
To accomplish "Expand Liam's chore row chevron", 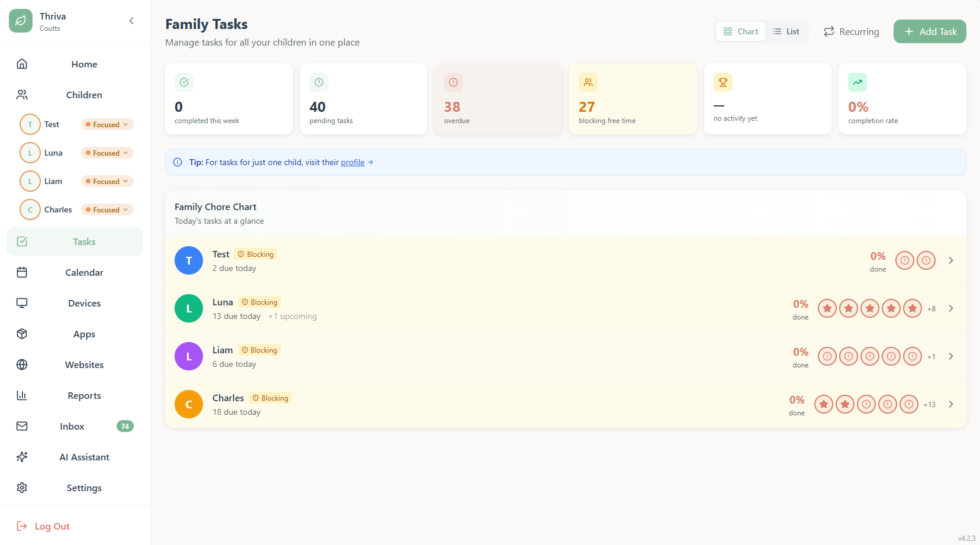I will point(950,356).
